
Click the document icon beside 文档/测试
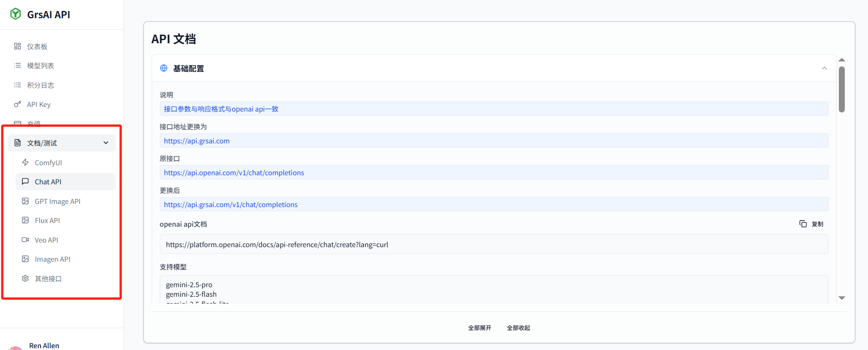tap(17, 143)
